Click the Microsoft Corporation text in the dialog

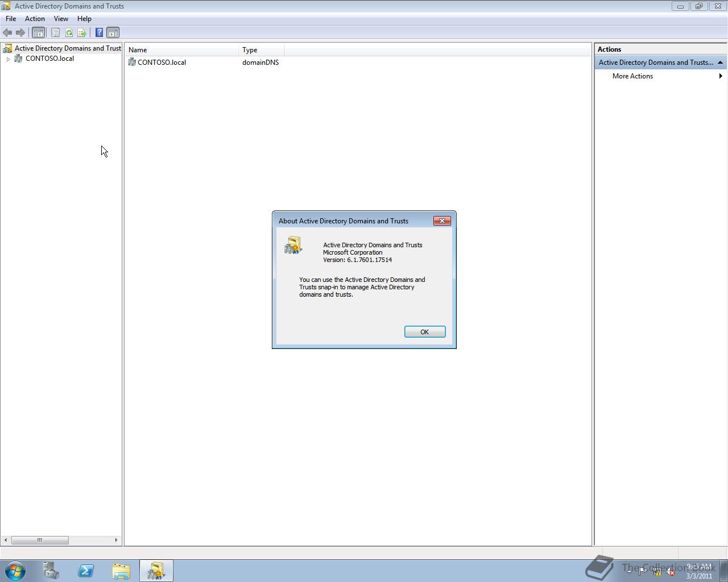pyautogui.click(x=353, y=252)
